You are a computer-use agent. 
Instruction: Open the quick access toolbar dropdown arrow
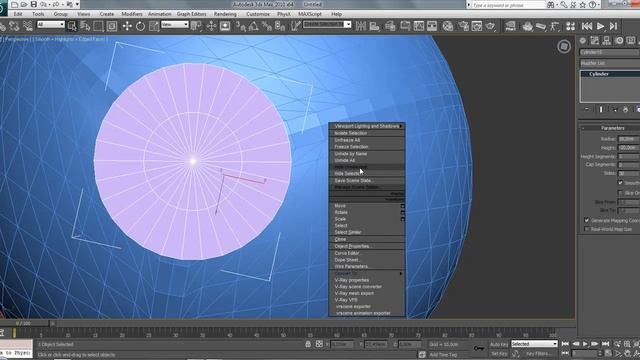coord(77,4)
